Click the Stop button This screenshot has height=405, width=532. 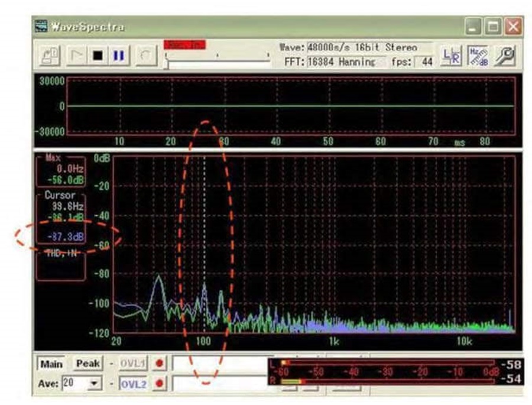coord(98,56)
